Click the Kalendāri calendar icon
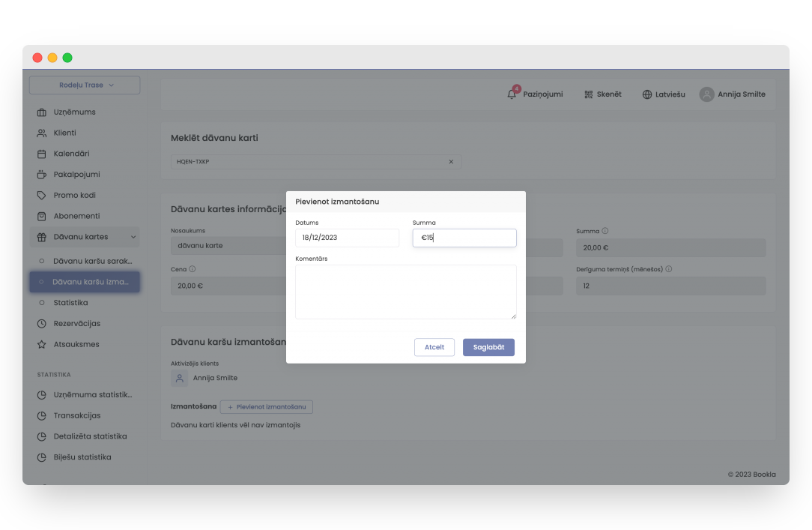Screen dimensions: 812x530 click(42, 154)
